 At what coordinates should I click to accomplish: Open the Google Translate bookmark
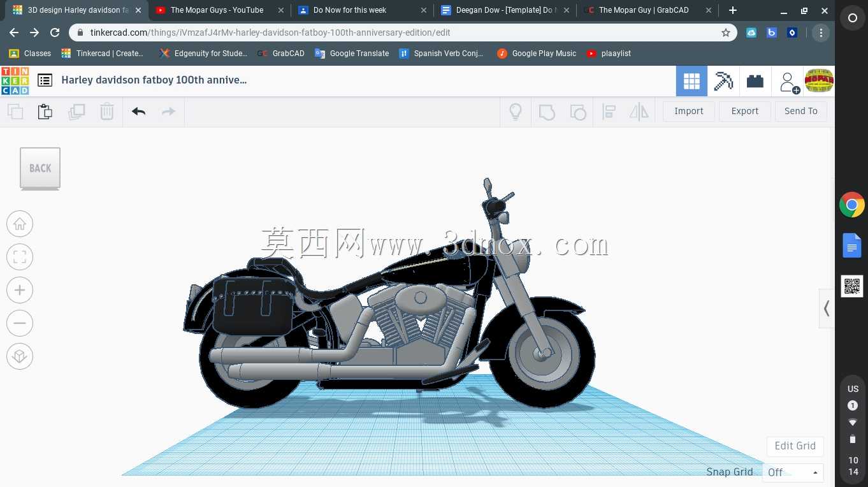click(352, 54)
